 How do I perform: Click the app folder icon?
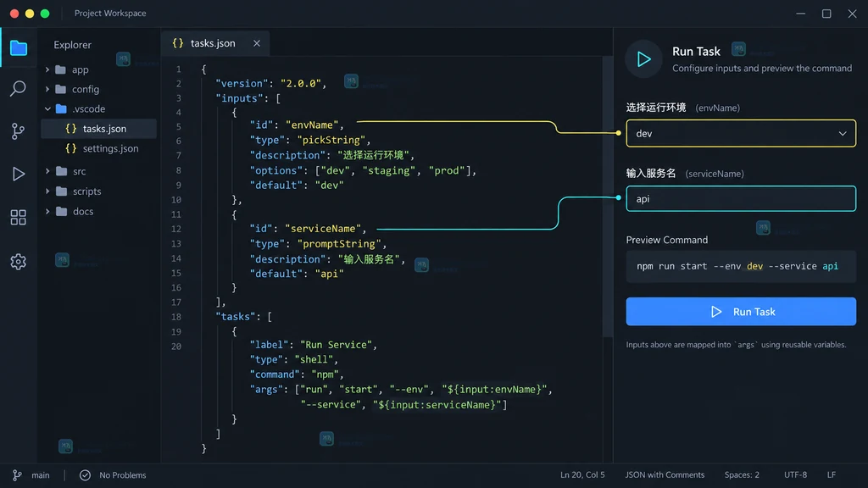pos(61,69)
